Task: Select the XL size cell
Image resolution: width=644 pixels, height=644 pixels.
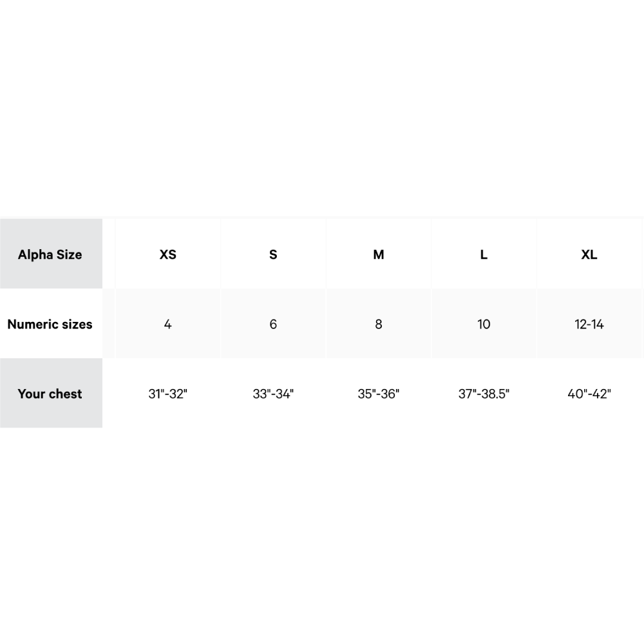Action: pos(589,254)
